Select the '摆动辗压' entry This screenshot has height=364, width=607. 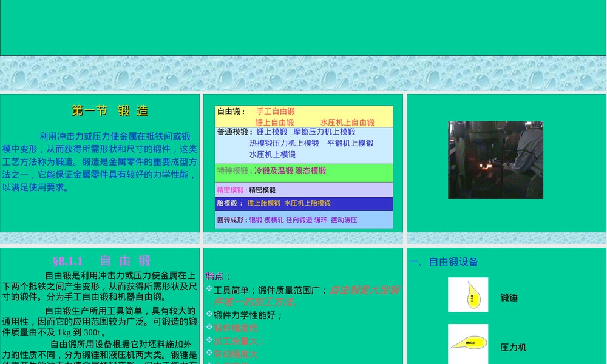(344, 220)
